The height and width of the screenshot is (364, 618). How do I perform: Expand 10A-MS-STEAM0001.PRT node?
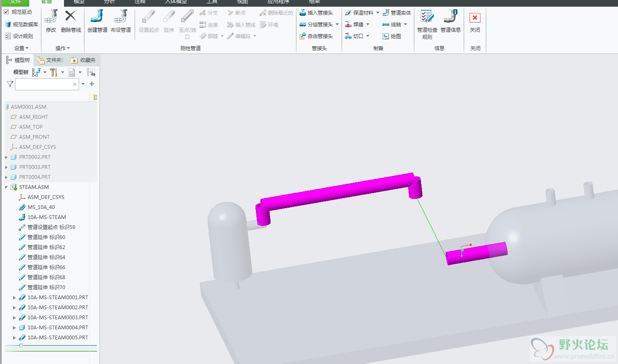click(x=14, y=298)
